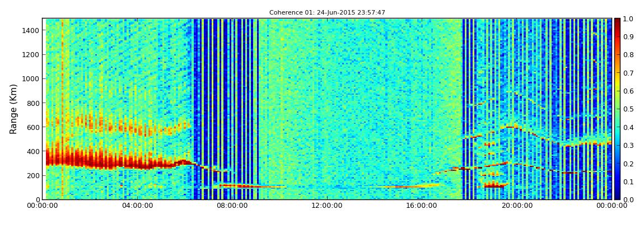Click the 600 range tick label

point(33,127)
